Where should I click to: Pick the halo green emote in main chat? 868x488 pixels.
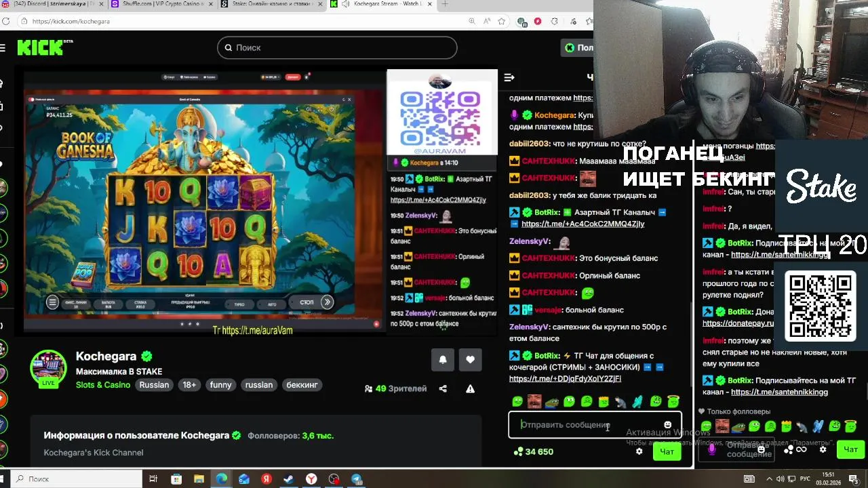tap(673, 402)
